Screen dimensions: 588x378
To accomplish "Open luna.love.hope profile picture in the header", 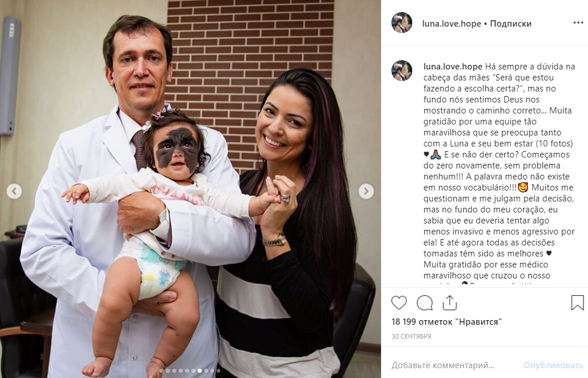I will coord(402,23).
